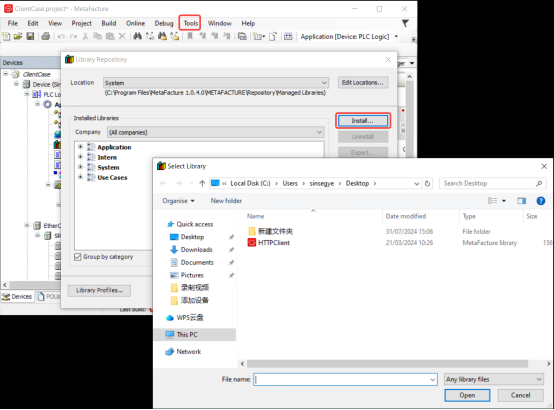Click Users in the address breadcrumb
The height and width of the screenshot is (410, 554).
(290, 183)
